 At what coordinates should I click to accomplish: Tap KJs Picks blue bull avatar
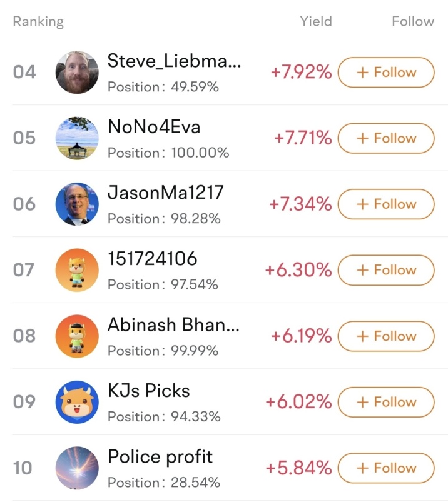pyautogui.click(x=77, y=402)
